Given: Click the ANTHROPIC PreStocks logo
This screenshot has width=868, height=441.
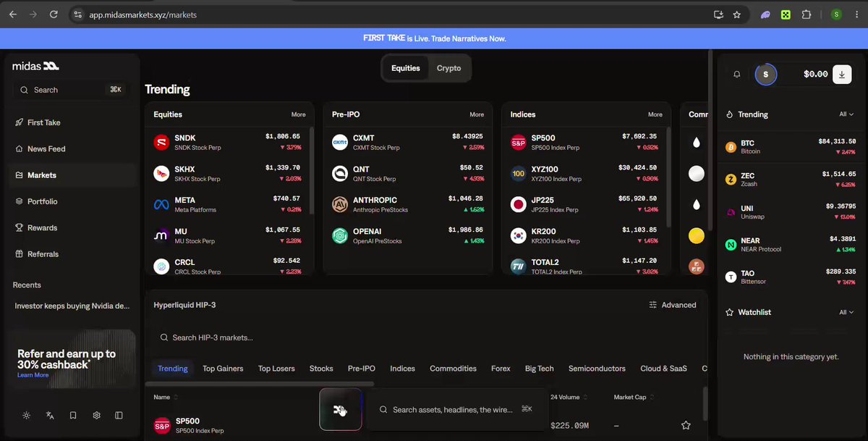Looking at the screenshot, I should 340,204.
